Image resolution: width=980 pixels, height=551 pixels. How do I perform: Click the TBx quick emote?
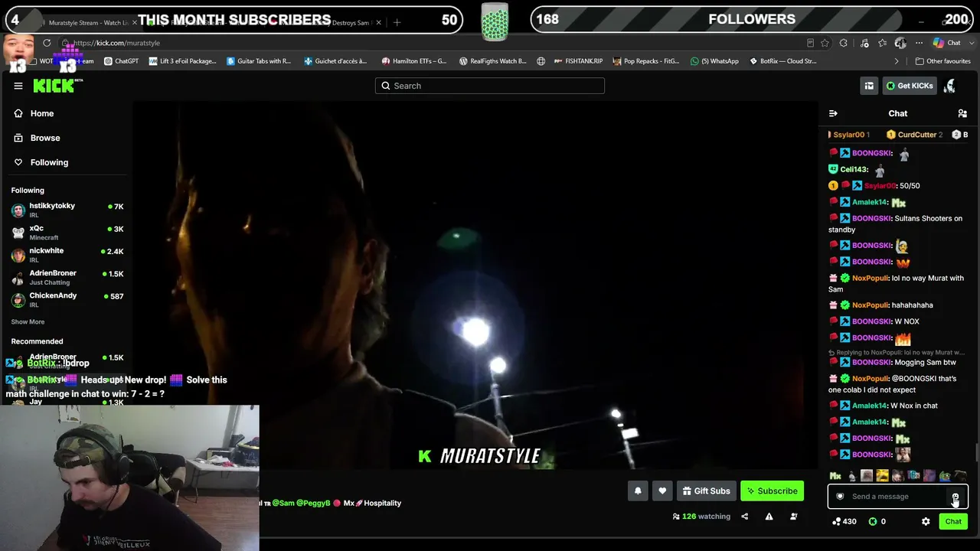[913, 476]
